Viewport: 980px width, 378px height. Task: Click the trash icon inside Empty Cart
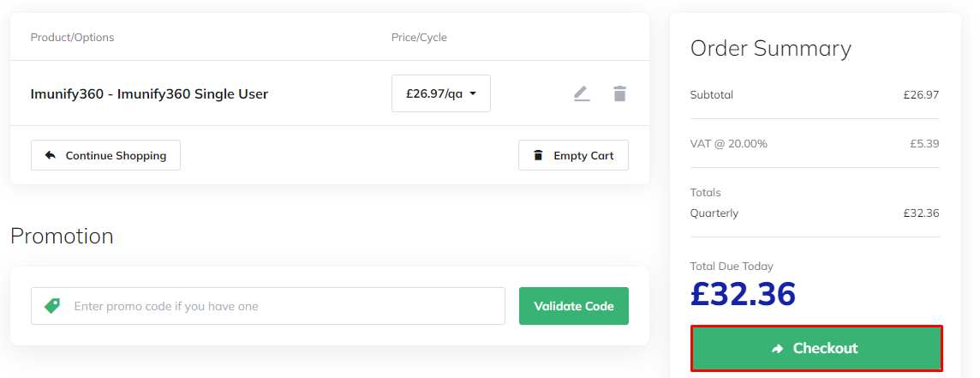538,155
